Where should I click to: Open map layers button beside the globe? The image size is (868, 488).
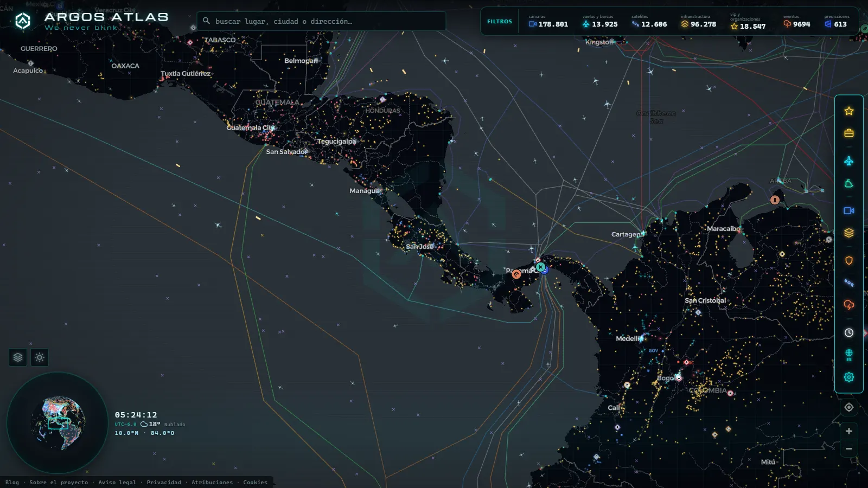18,357
